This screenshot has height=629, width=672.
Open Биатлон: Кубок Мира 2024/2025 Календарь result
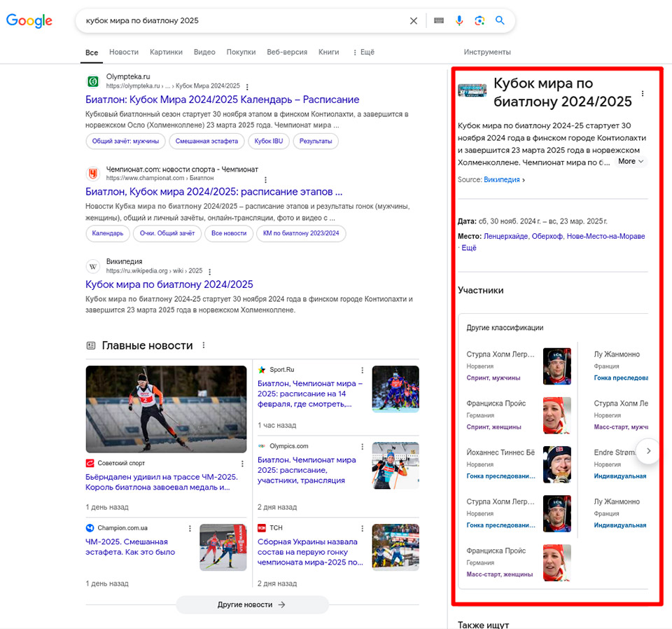point(223,99)
